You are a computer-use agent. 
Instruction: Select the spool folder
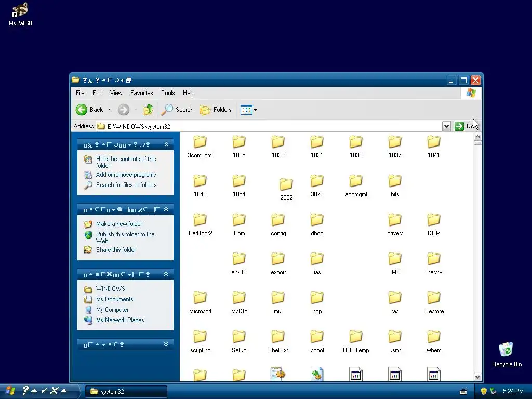click(x=317, y=342)
